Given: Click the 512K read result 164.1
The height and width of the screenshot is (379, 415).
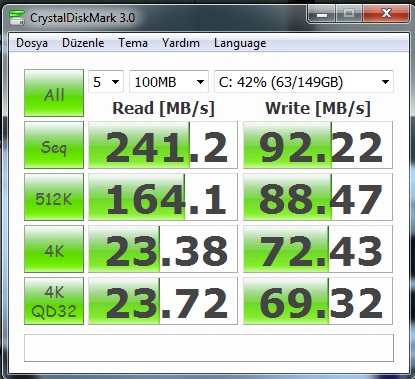Looking at the screenshot, I should pos(163,197).
